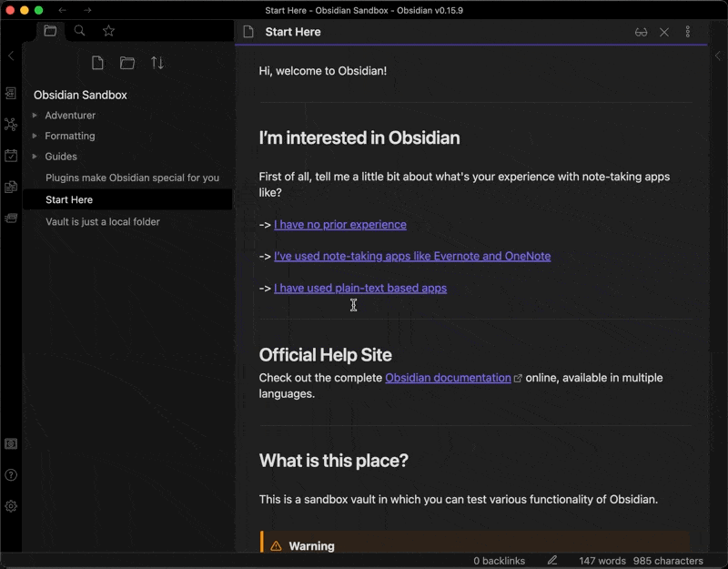728x569 pixels.
Task: Navigate back with the left arrow
Action: [62, 10]
